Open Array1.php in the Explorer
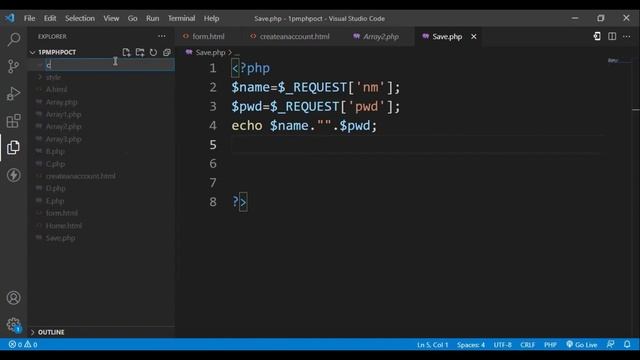 (63, 114)
